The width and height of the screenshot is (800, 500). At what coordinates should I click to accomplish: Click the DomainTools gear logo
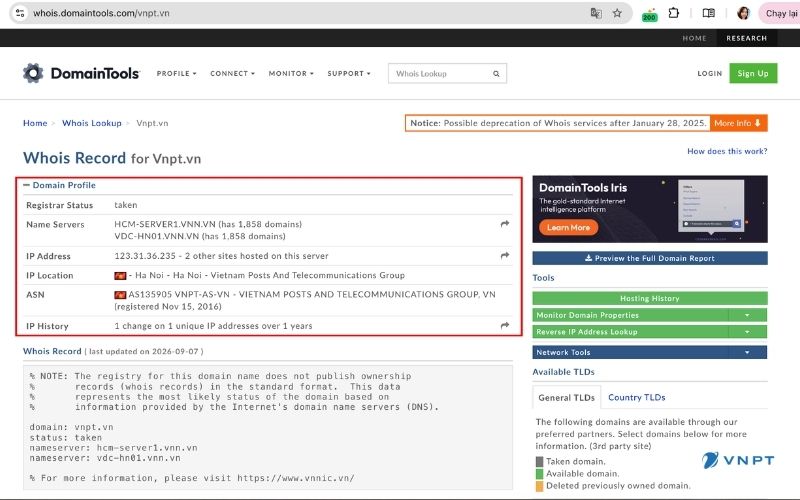click(33, 73)
